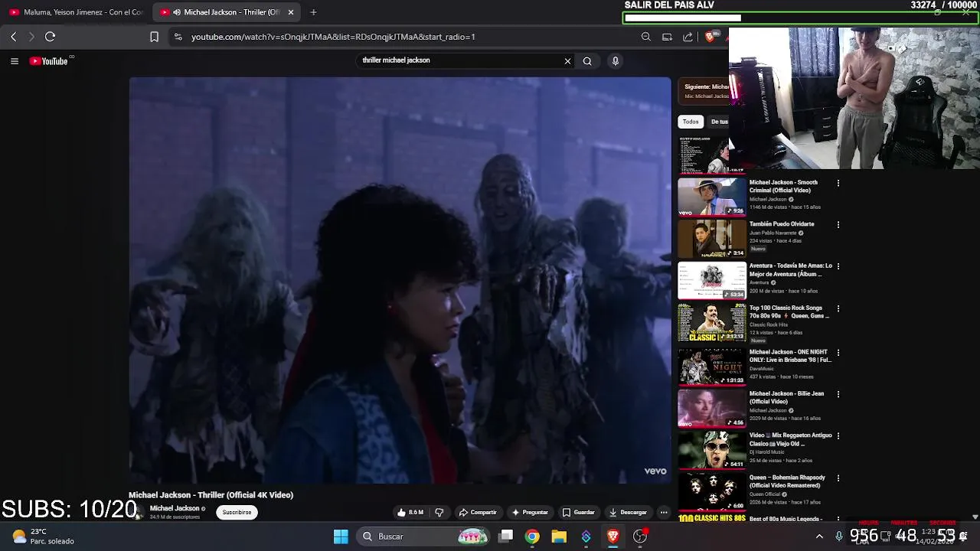Download video with Descargar button
Viewport: 980px width, 551px height.
(x=628, y=513)
